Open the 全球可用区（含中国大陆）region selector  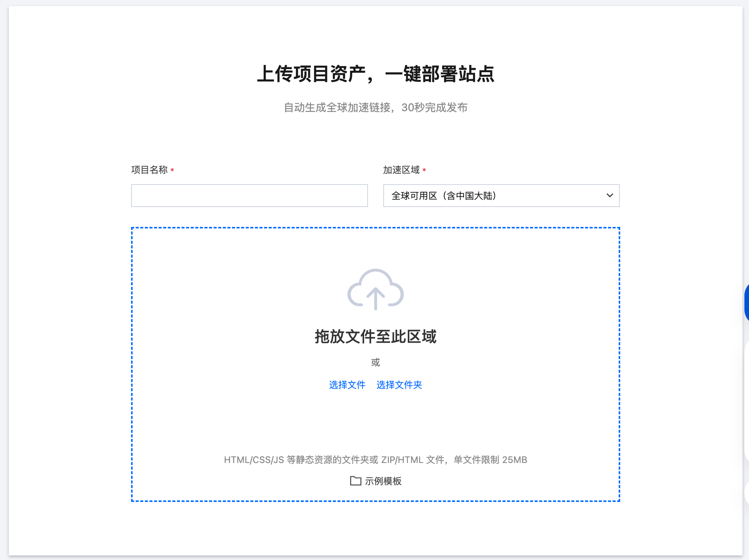pos(493,196)
